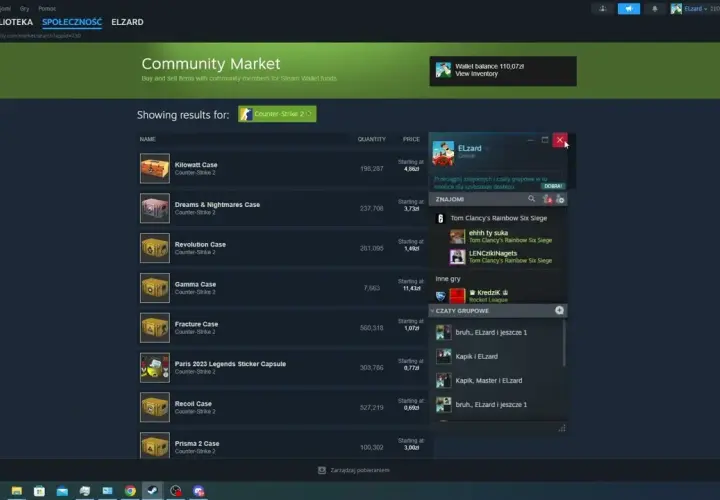
Task: Open the Gry menu
Action: pyautogui.click(x=24, y=8)
